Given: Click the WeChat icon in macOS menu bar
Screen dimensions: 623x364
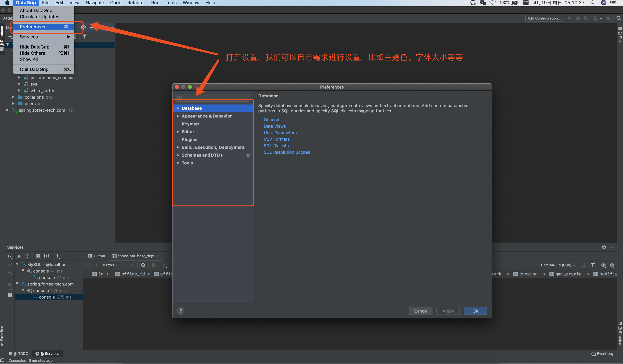Looking at the screenshot, I should 483,3.
